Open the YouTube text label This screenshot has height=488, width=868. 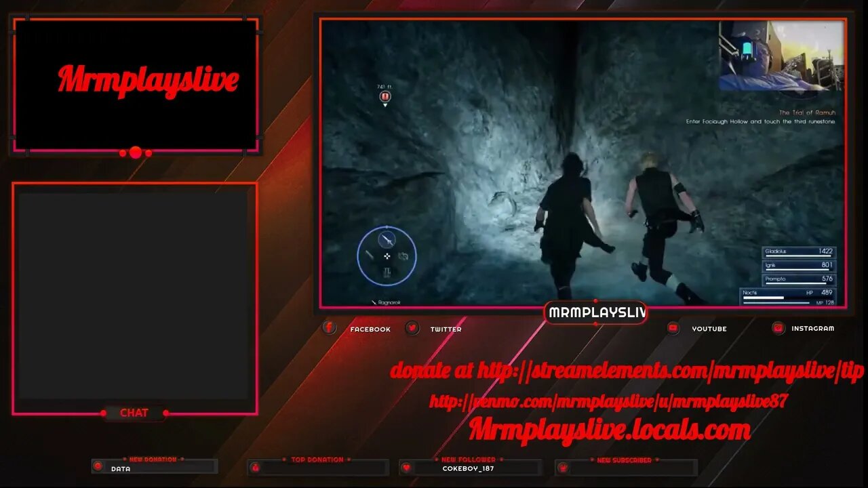click(709, 329)
